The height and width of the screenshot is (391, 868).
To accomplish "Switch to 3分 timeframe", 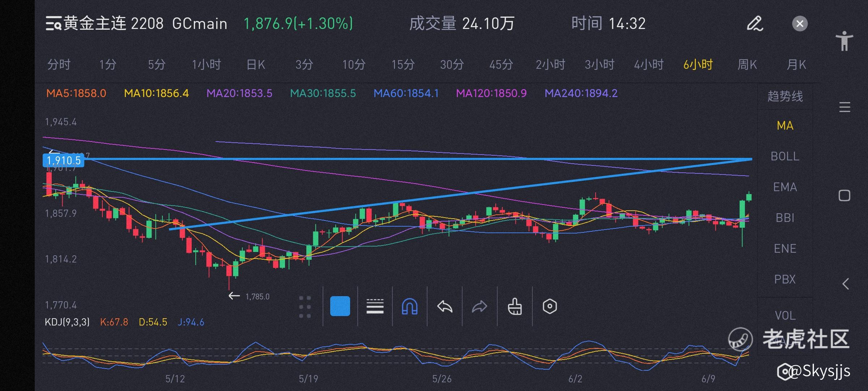I will point(304,65).
